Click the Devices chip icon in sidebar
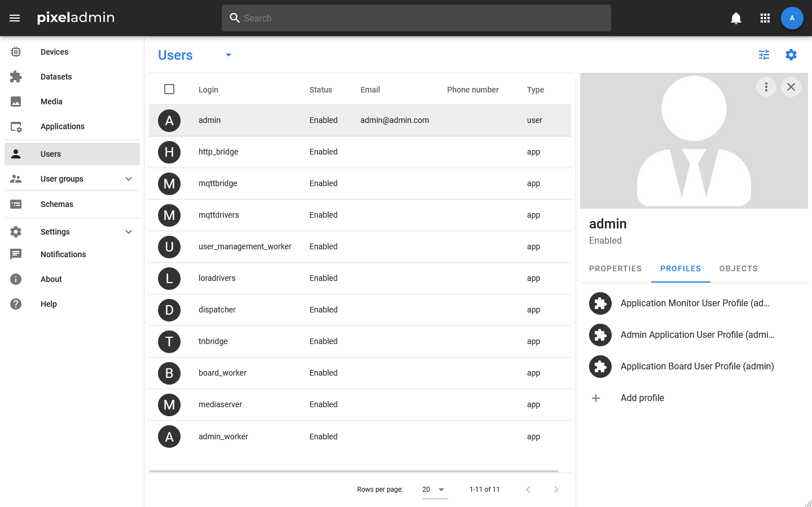The width and height of the screenshot is (812, 507). (16, 52)
